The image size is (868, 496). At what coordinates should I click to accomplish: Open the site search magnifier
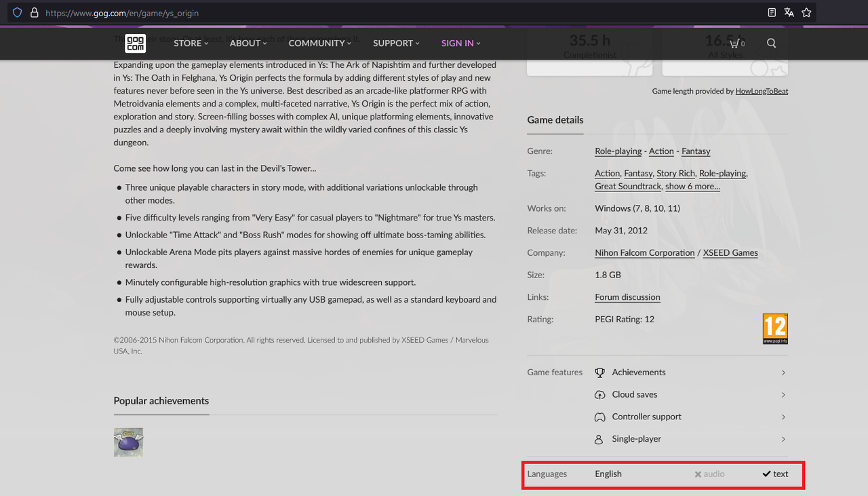772,43
